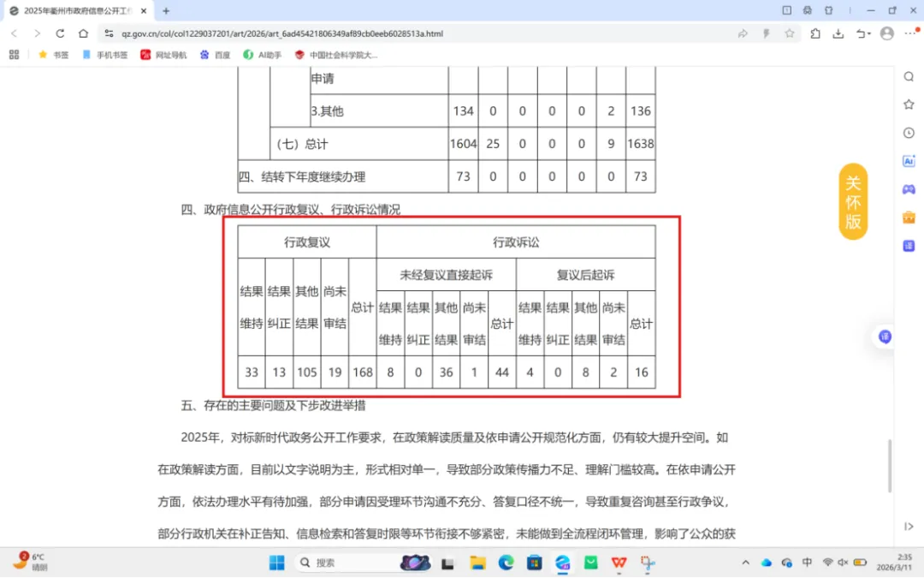Go forward to the next page
This screenshot has width=924, height=578.
[37, 33]
